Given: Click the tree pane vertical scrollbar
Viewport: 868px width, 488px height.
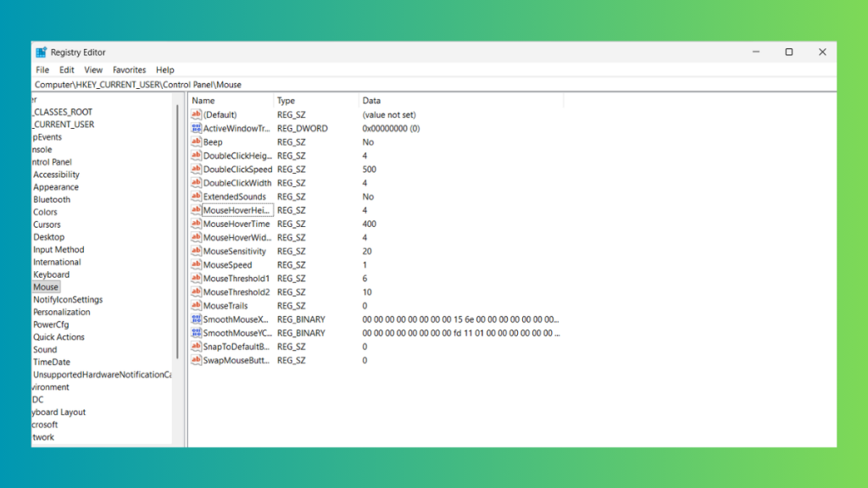Looking at the screenshot, I should (177, 232).
